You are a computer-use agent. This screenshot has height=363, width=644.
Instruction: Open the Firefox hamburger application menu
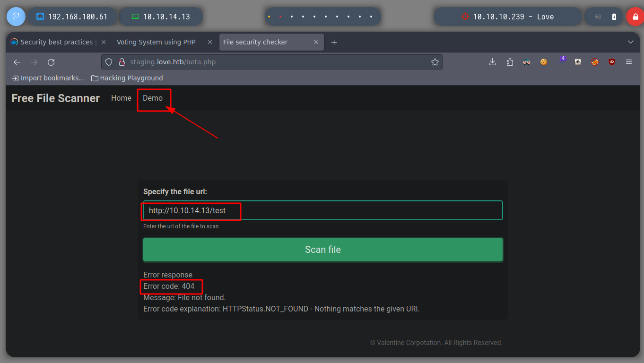pos(629,62)
